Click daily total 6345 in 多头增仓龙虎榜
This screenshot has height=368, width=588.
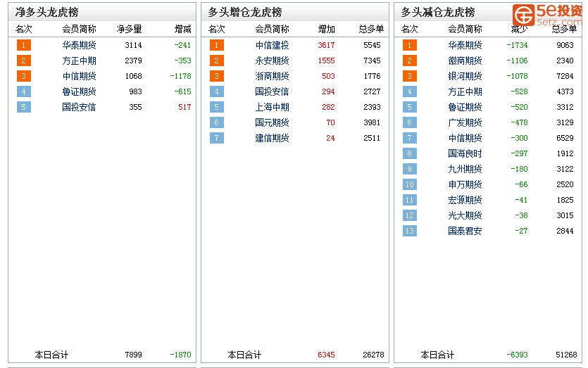[x=326, y=355]
